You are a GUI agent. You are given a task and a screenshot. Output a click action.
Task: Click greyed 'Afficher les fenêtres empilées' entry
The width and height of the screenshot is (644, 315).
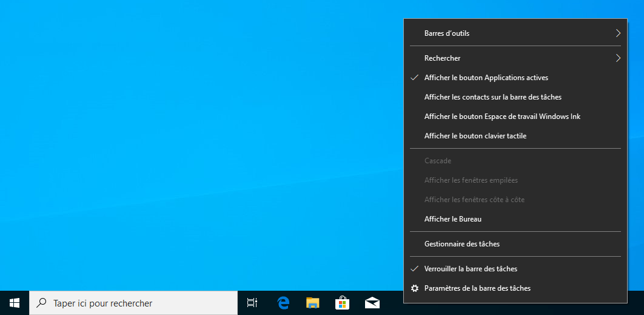pos(515,180)
